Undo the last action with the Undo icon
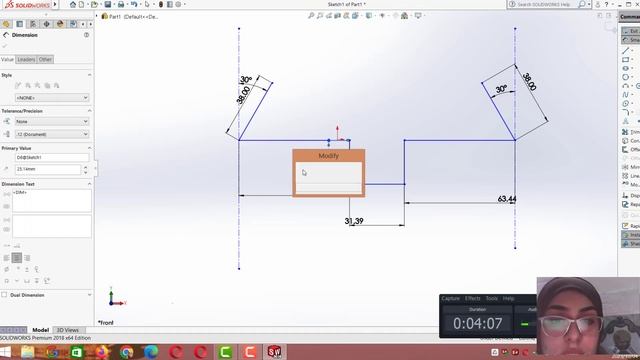Viewport: 640px width, 360px height. pyautogui.click(x=134, y=4)
